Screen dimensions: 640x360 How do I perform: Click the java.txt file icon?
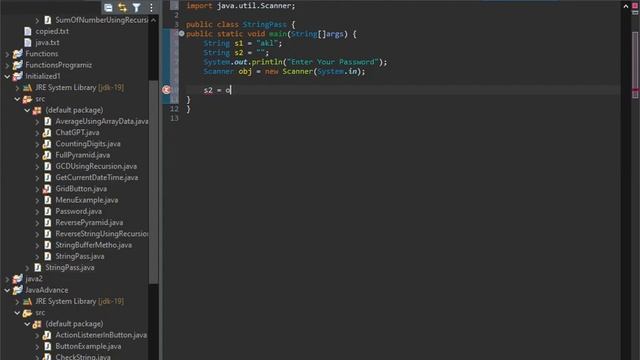click(28, 42)
